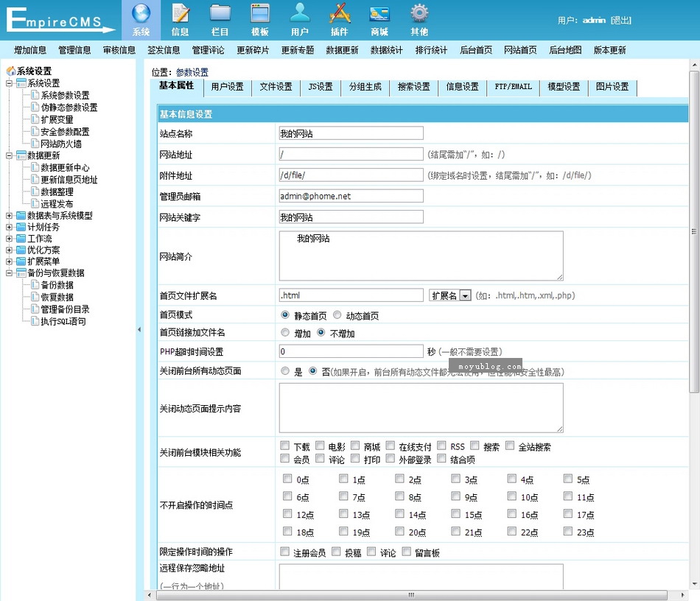Collapse the 备份与恢复数据 tree node

(x=9, y=273)
